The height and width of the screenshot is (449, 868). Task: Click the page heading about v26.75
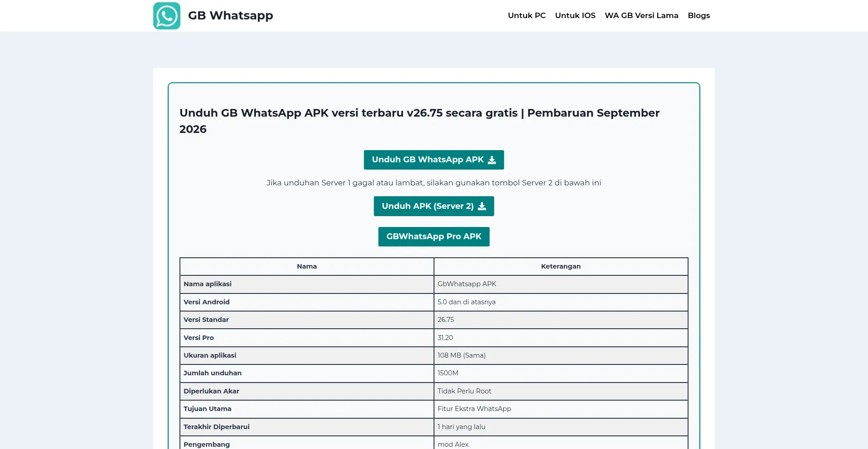(420, 121)
